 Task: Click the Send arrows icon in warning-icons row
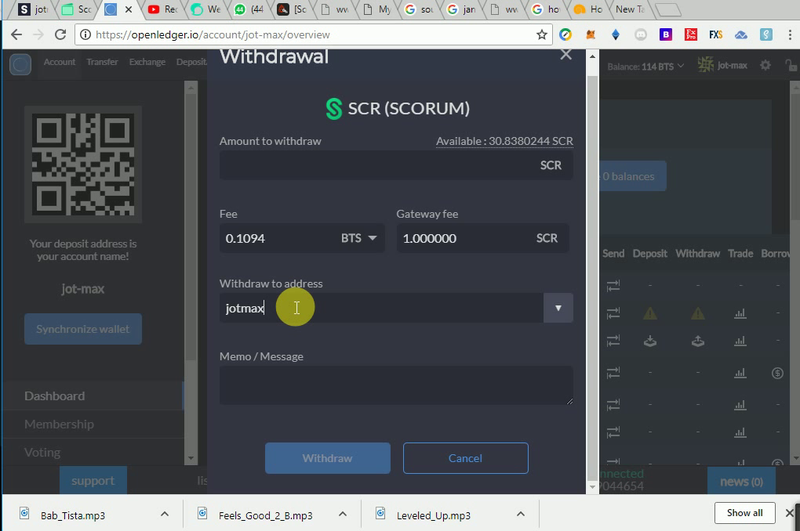613,313
